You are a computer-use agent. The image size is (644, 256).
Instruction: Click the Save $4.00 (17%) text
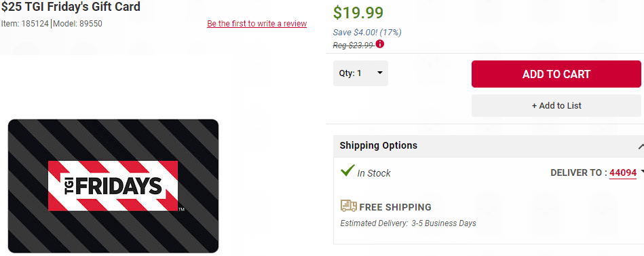point(367,33)
